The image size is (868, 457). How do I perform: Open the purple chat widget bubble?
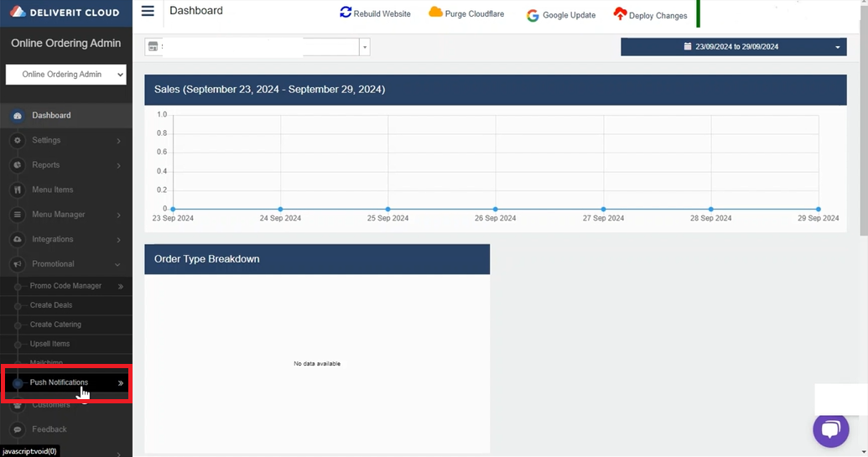click(831, 429)
